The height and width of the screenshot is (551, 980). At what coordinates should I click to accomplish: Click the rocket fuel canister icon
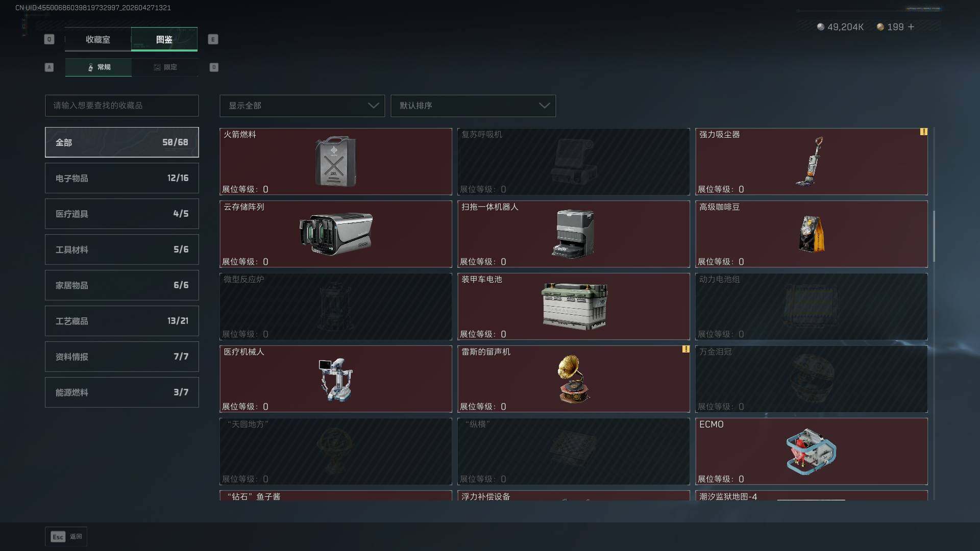click(x=335, y=161)
